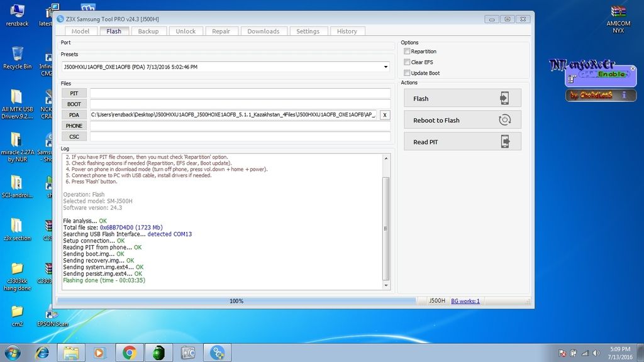Open Internet Explorer from the taskbar
Viewport: 644px width, 362px height.
pos(43,353)
